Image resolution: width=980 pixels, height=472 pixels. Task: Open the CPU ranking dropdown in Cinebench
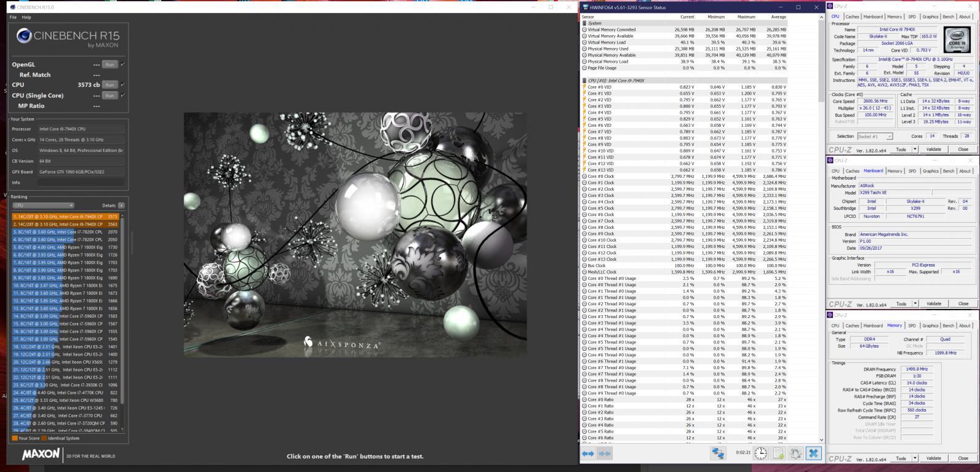[x=42, y=206]
